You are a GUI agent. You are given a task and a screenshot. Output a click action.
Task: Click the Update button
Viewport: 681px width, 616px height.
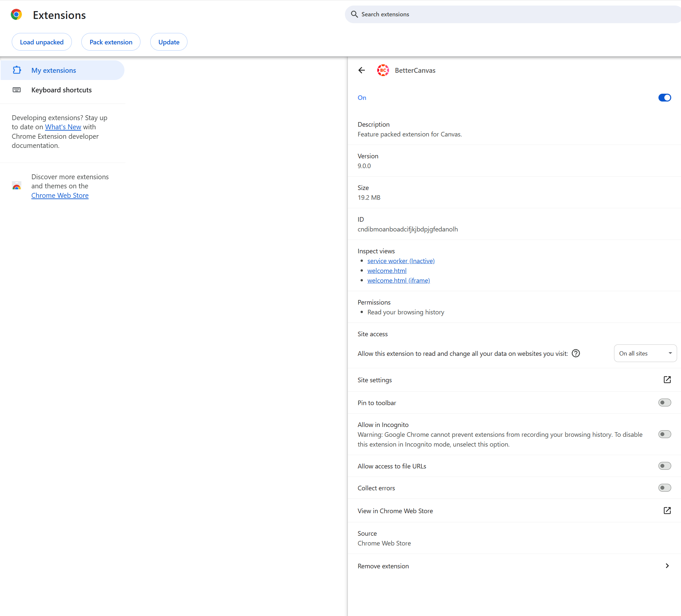[169, 42]
